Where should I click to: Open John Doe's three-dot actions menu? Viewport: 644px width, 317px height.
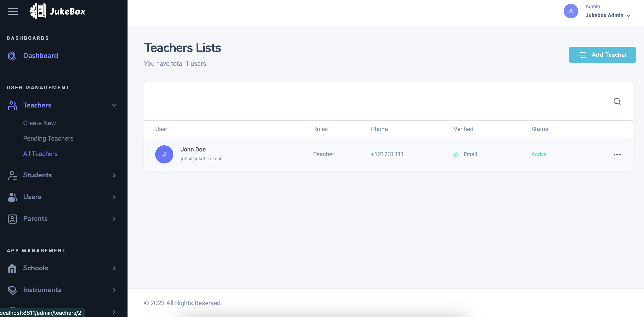point(617,154)
